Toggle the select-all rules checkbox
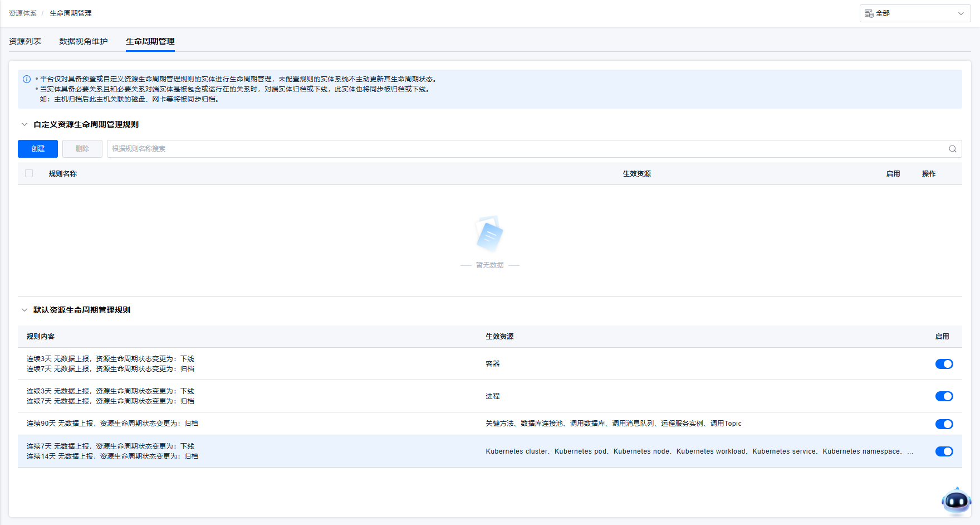Screen dimensions: 980x525 click(29, 174)
